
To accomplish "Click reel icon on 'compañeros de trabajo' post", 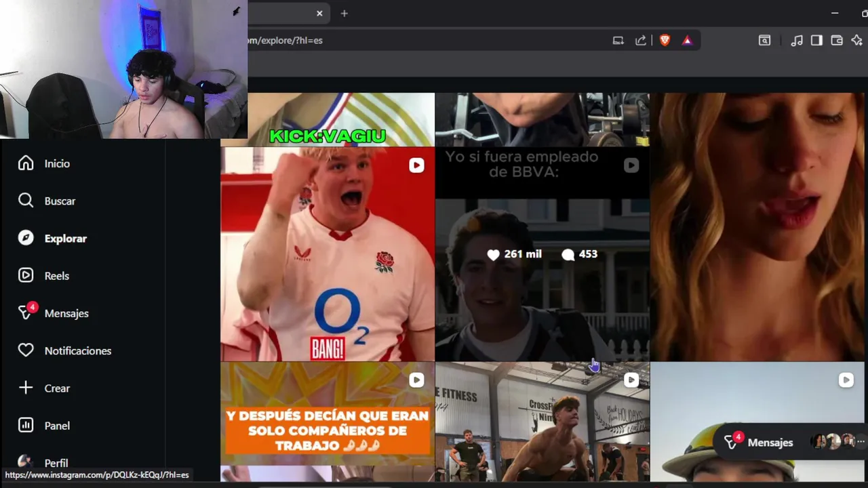I will tap(416, 380).
